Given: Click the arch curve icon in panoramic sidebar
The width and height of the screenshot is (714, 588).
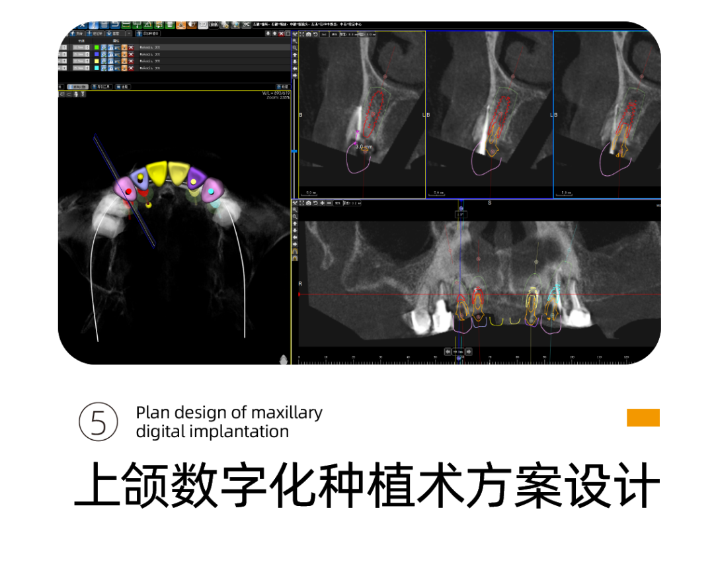Looking at the screenshot, I should point(295,251).
